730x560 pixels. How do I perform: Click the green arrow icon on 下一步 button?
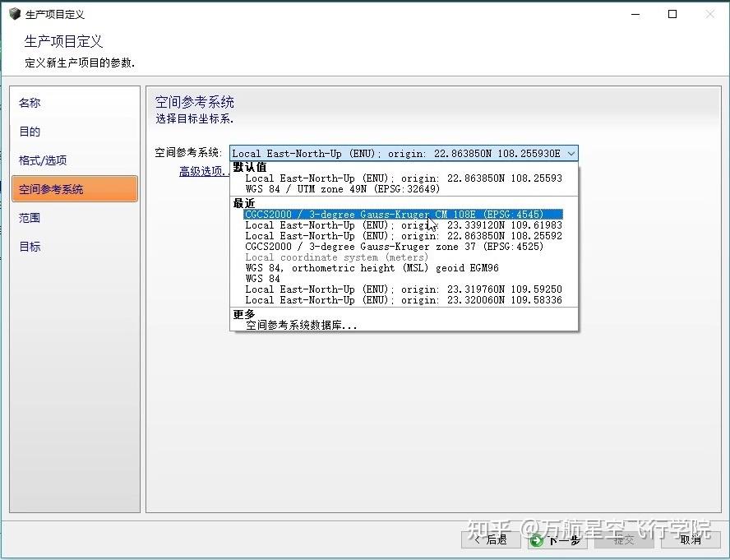536,540
